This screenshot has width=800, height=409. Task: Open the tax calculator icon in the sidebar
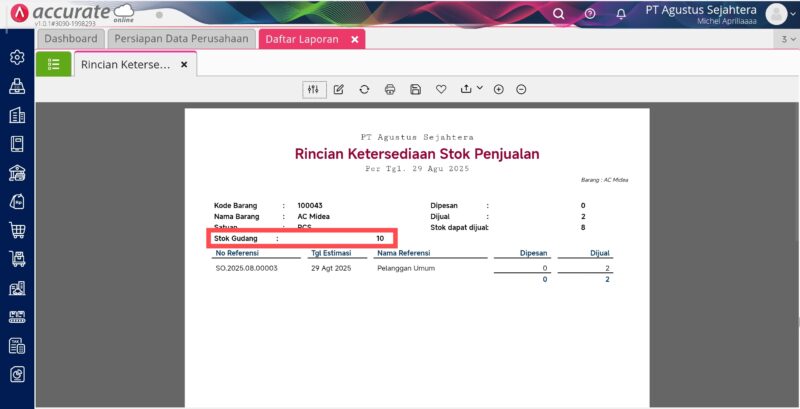pyautogui.click(x=17, y=346)
